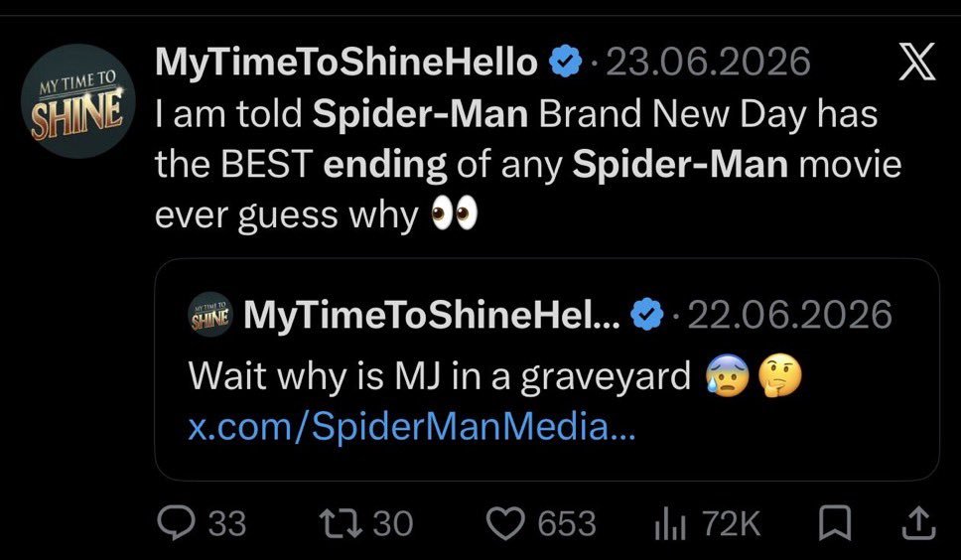Click the verified badge in the quoted post
This screenshot has height=560, width=961.
tap(648, 315)
